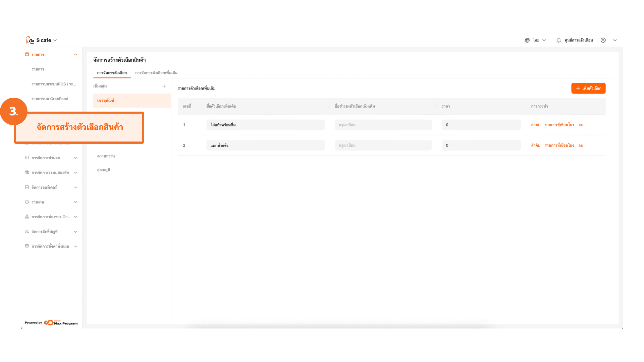The height and width of the screenshot is (362, 644).
Task: Expand จัดการสิทธิ์บัญชี sidebar chevron
Action: 75,232
